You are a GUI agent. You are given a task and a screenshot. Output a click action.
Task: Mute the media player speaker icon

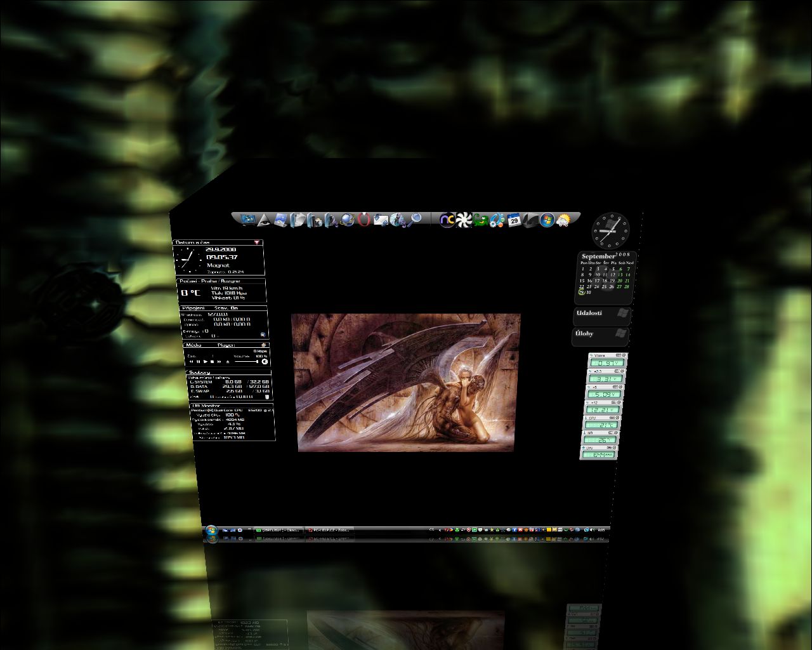(x=265, y=361)
